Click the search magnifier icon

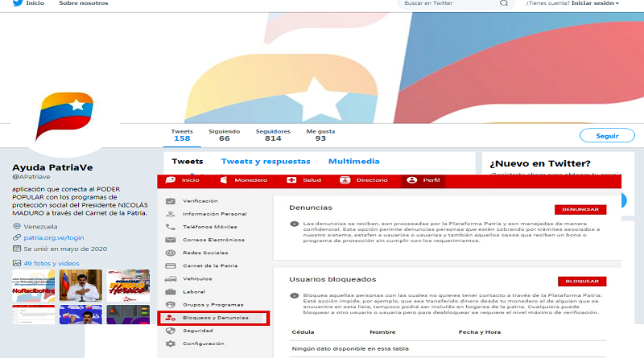coord(504,3)
